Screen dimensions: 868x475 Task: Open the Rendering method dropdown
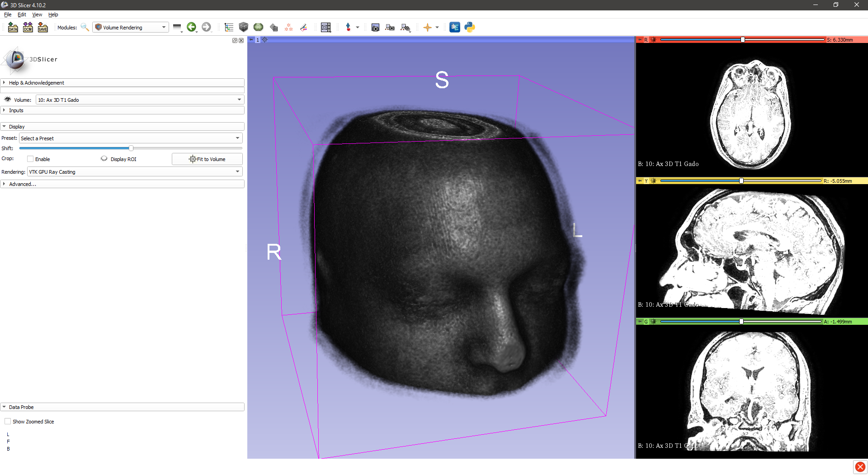click(134, 172)
